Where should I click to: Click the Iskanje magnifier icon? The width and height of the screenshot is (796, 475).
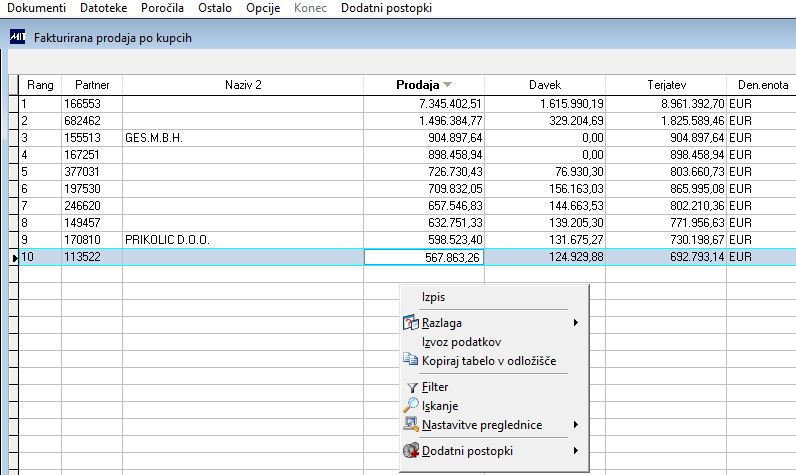(411, 405)
